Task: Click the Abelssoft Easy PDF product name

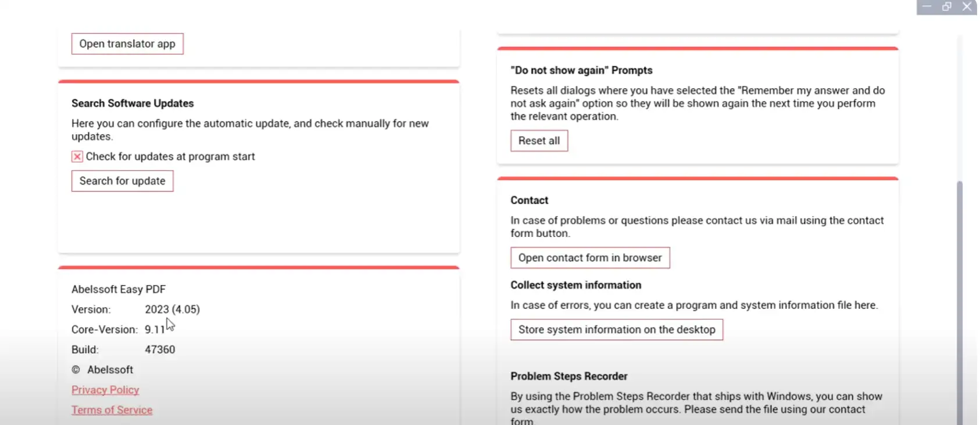Action: coord(119,289)
